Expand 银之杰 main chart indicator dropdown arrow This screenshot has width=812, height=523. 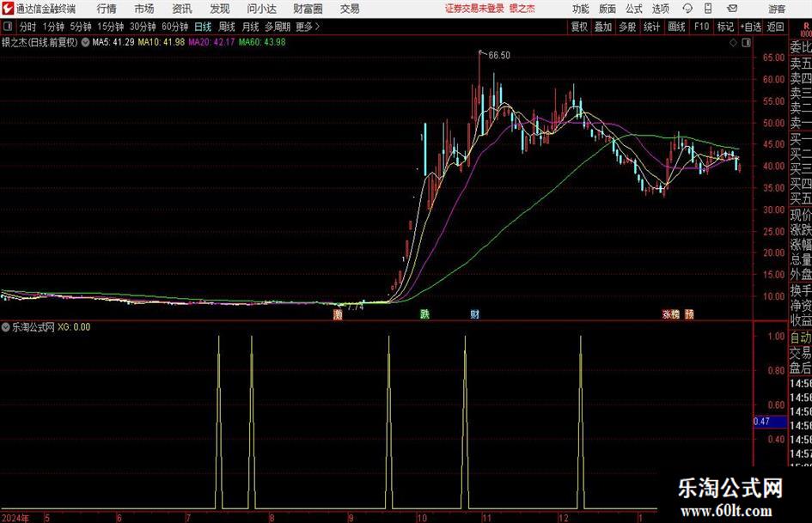click(x=85, y=42)
